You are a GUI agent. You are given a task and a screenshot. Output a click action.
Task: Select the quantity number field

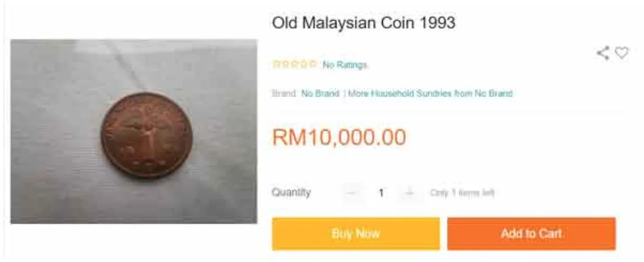381,193
